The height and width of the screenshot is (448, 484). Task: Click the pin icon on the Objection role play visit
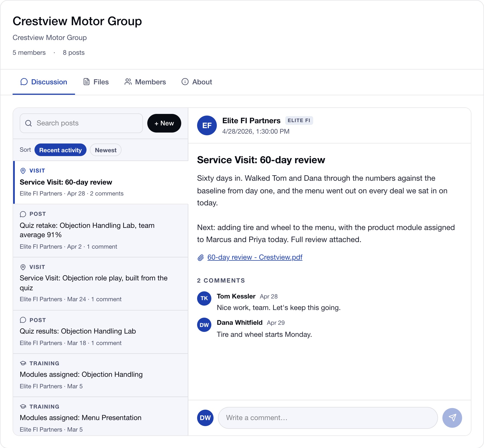23,267
